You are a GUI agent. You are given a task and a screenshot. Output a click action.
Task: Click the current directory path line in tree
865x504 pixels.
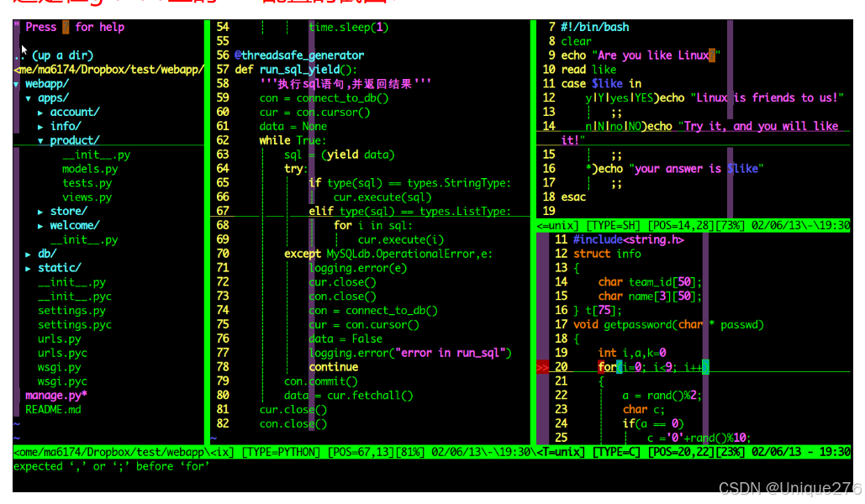tap(108, 70)
